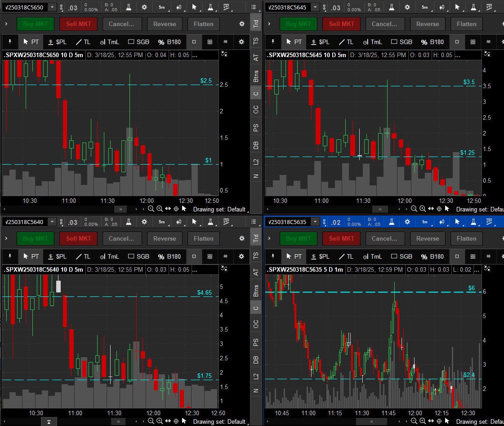Open the TS side tab near C5650 chart

tap(256, 41)
